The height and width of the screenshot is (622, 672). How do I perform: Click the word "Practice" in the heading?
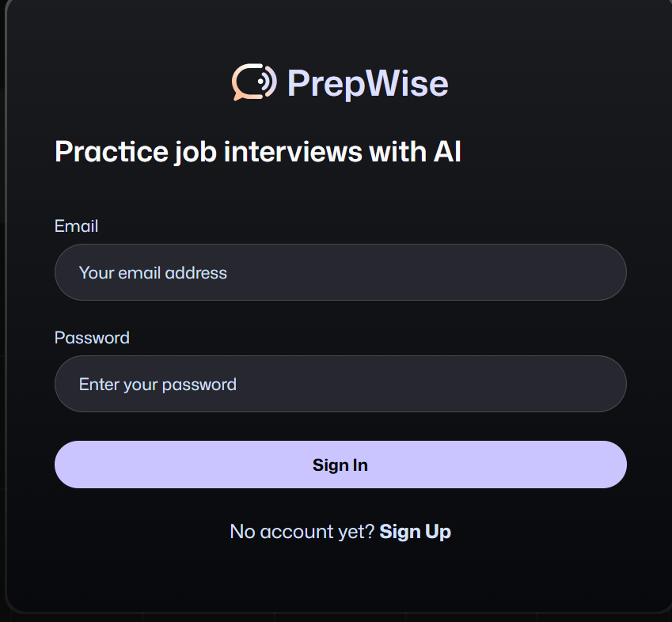(112, 151)
